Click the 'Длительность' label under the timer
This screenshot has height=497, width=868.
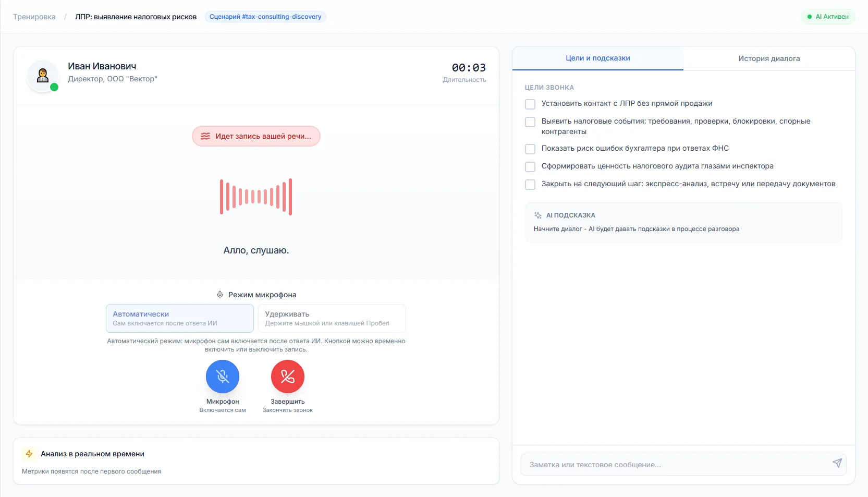(464, 80)
